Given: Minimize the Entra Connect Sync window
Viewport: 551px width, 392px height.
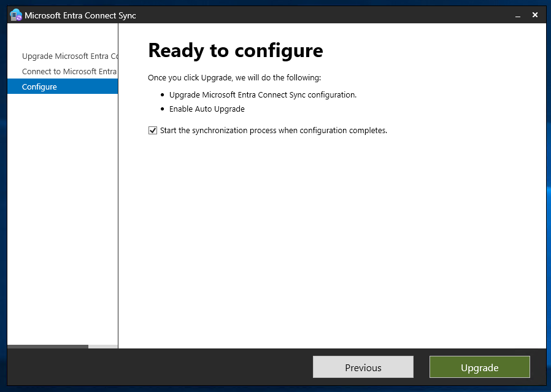Looking at the screenshot, I should tap(518, 15).
